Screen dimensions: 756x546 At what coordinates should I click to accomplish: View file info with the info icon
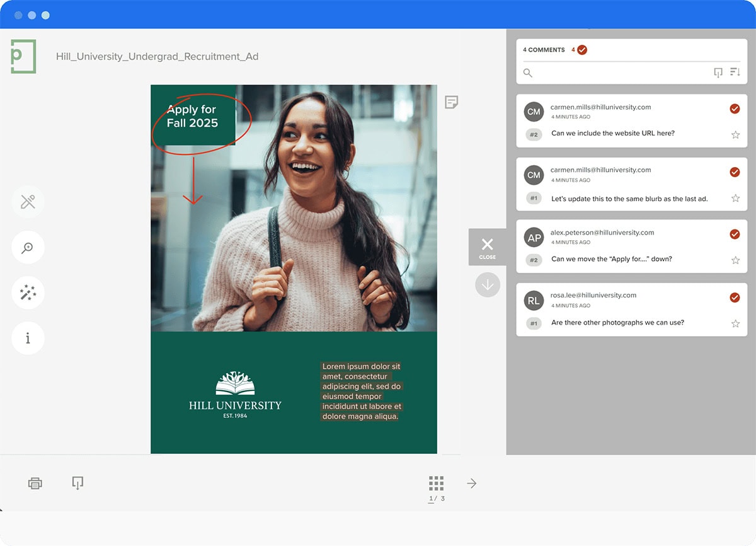tap(28, 338)
